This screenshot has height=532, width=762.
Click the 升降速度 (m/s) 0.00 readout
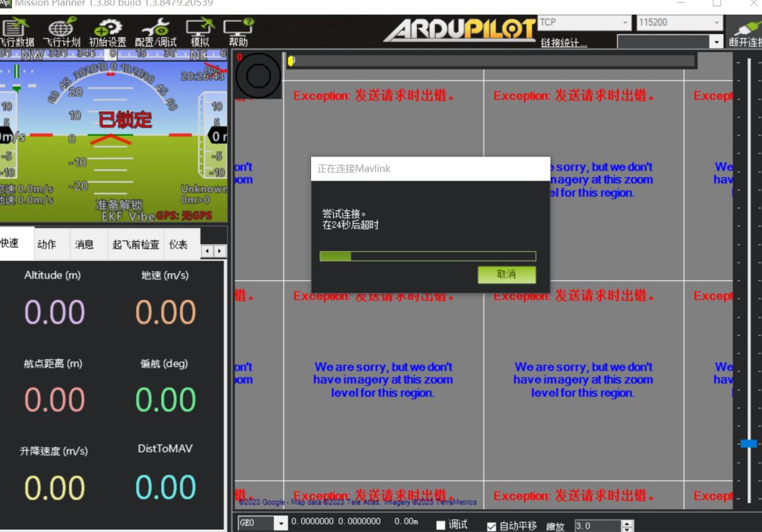point(55,488)
